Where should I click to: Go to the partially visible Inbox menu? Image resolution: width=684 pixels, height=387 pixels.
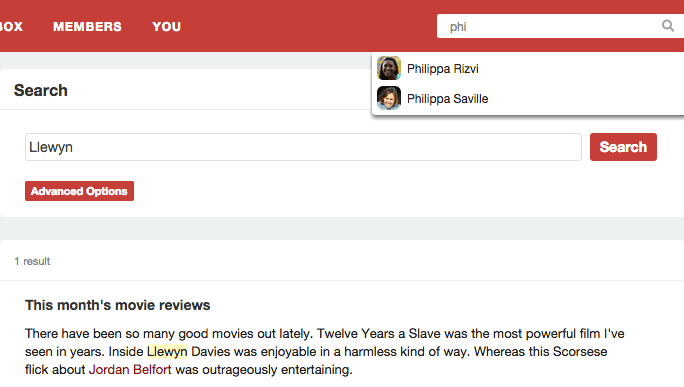11,27
